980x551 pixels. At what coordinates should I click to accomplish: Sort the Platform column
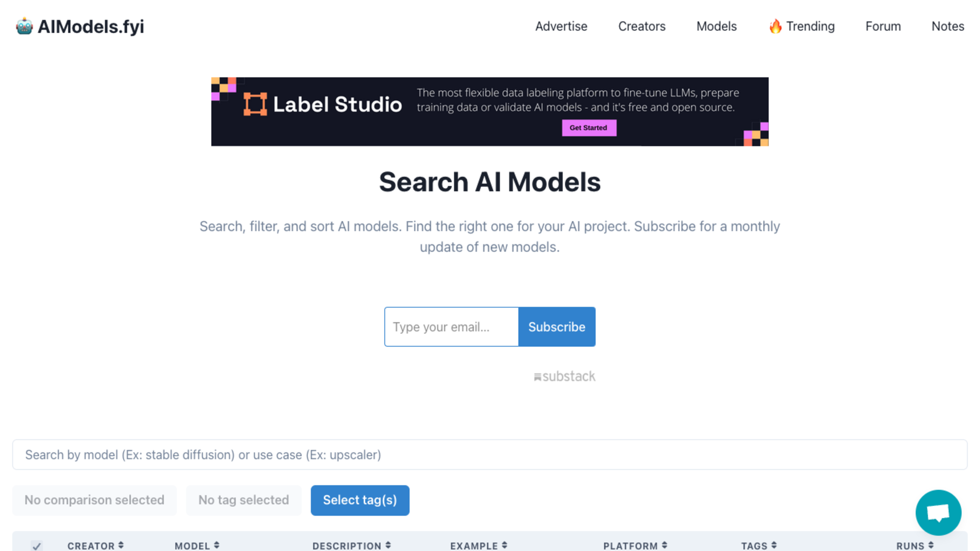(664, 545)
